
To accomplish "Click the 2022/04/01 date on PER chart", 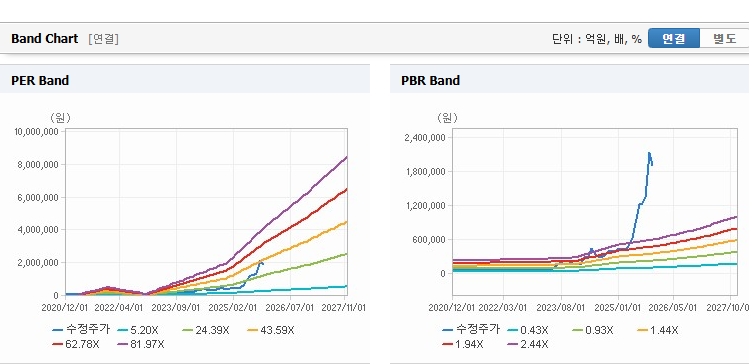I will click(x=119, y=307).
